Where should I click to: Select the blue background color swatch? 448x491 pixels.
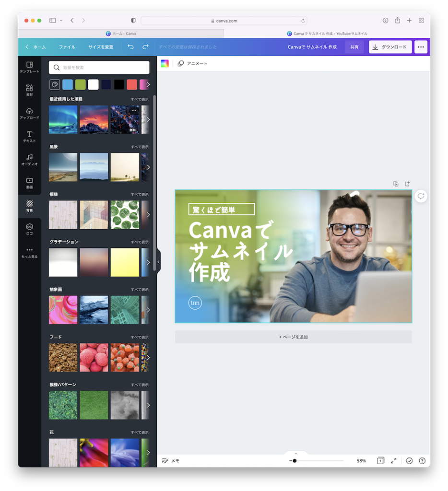click(68, 85)
